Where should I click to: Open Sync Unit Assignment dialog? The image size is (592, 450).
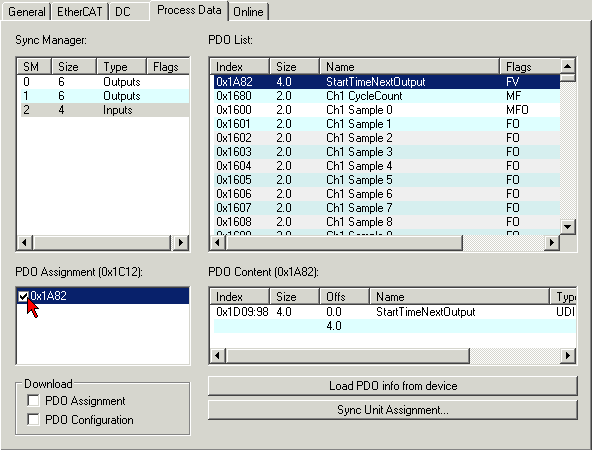coord(393,410)
